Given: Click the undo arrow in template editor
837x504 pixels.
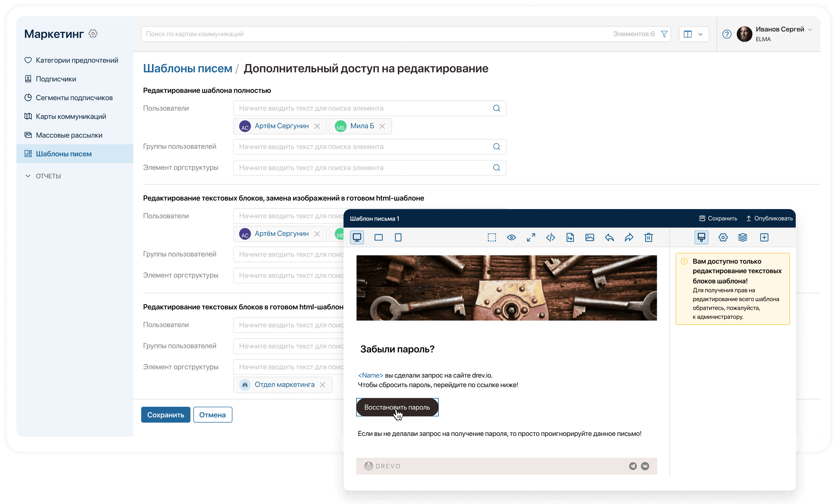Looking at the screenshot, I should [609, 237].
